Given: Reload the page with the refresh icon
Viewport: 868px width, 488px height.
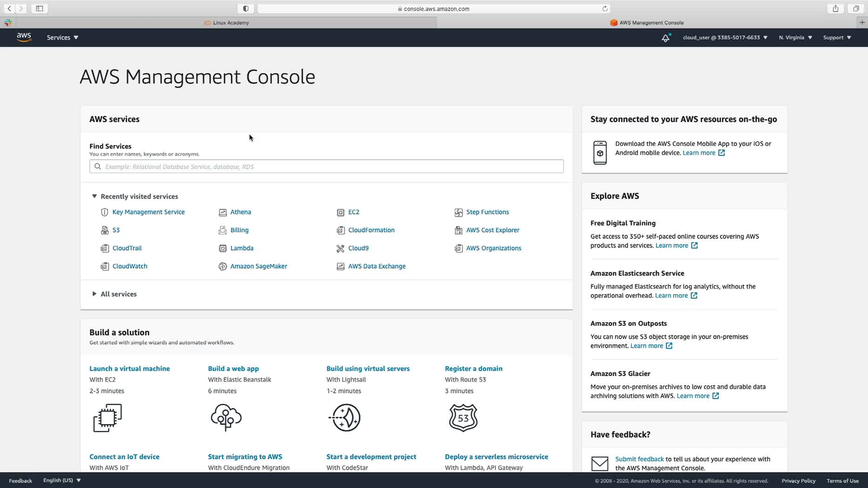Looking at the screenshot, I should pyautogui.click(x=605, y=8).
